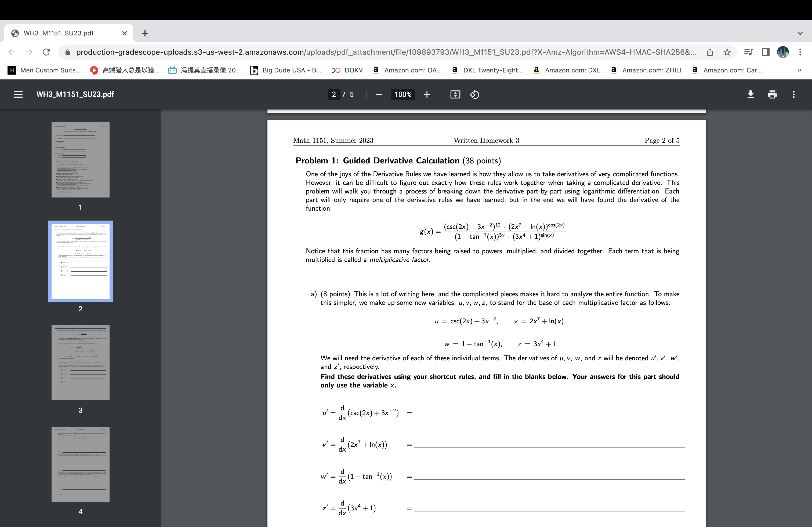812x527 pixels.
Task: Open Chrome's three-dot menu
Action: 801,52
